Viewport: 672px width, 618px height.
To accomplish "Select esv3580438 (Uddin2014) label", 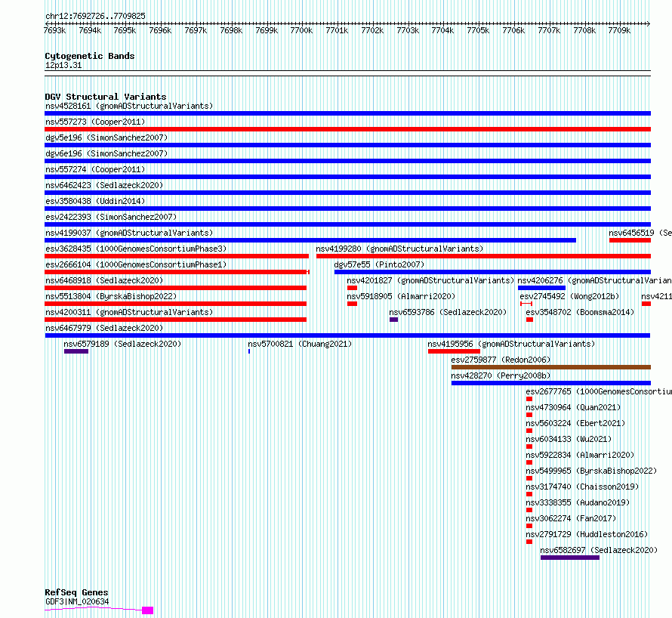I will (95, 201).
